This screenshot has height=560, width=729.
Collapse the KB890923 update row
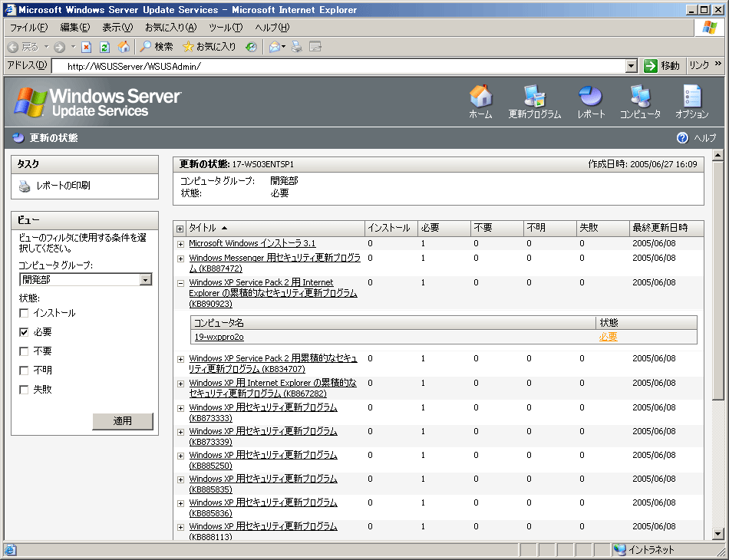[180, 283]
